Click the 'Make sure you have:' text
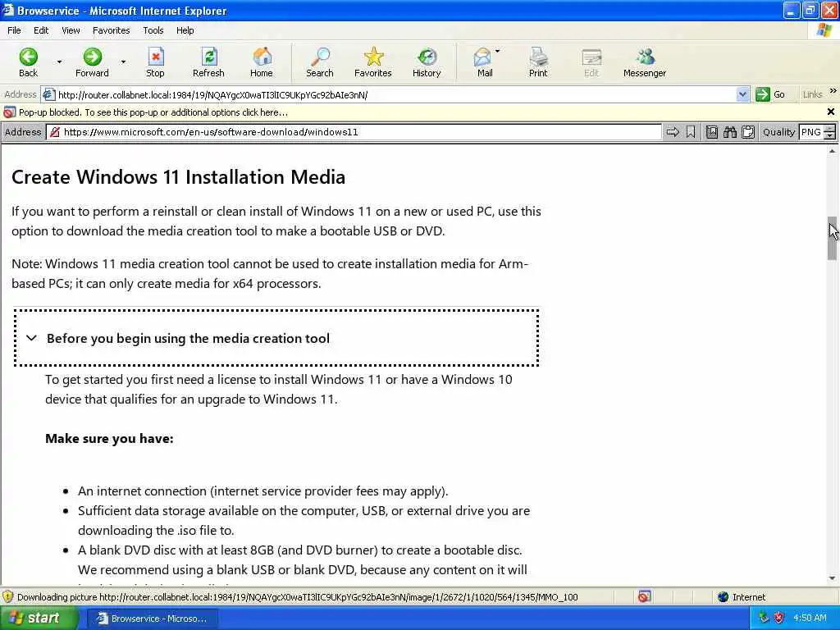 click(109, 439)
